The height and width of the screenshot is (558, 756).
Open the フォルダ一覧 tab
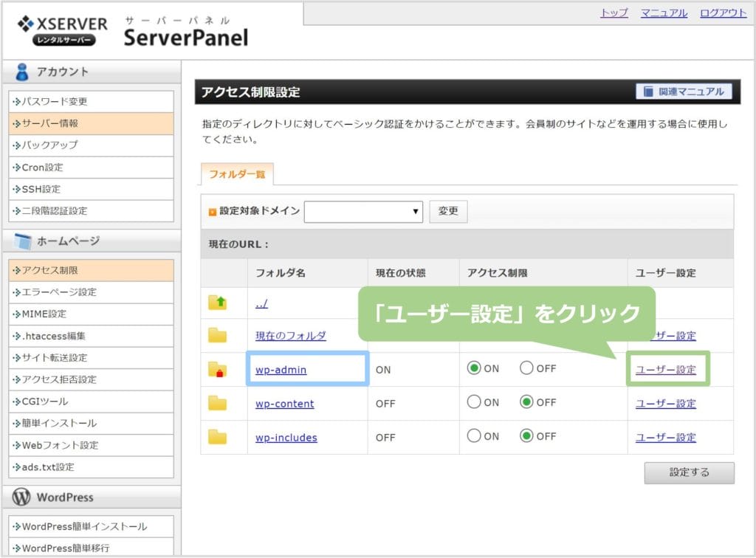coord(237,175)
